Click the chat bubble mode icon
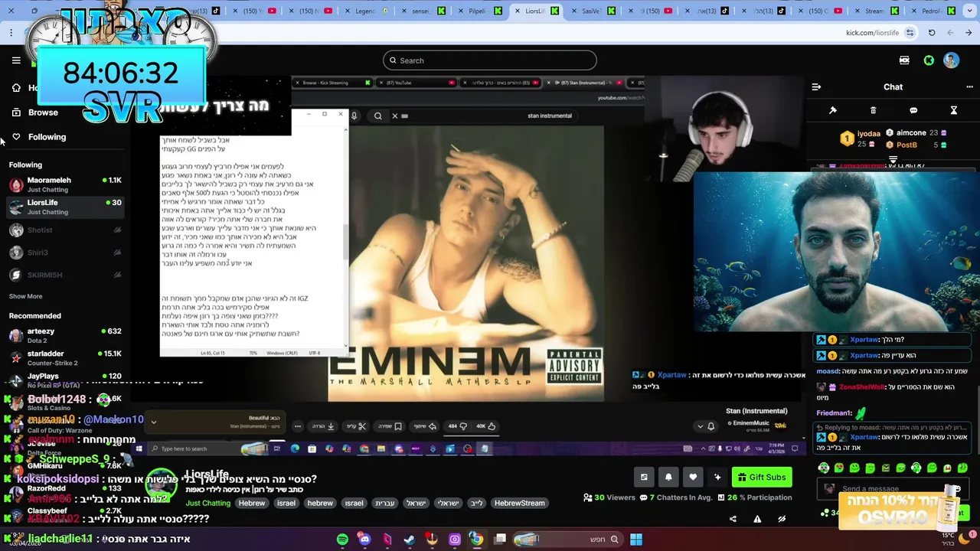 [x=913, y=111]
